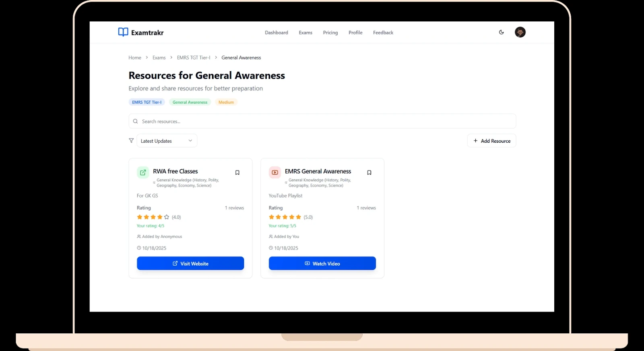Click the Watch Video button
Image resolution: width=644 pixels, height=351 pixels.
(322, 263)
